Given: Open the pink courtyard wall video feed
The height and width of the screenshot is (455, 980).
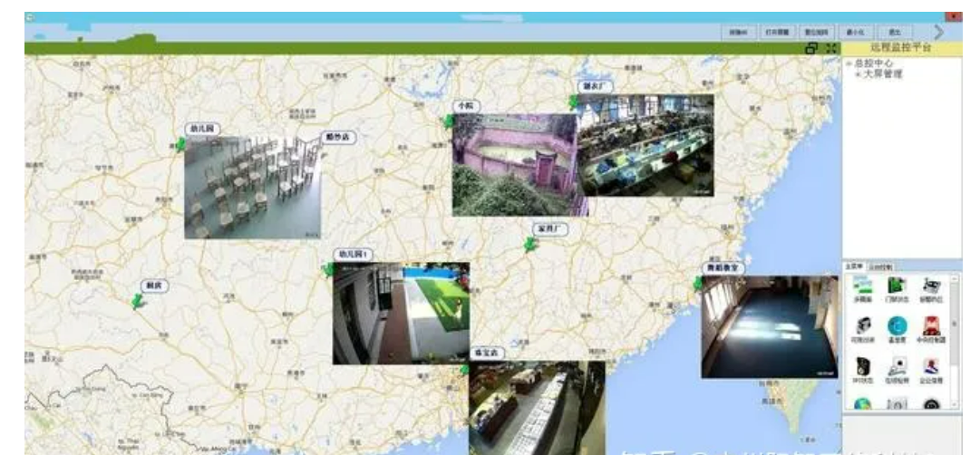Looking at the screenshot, I should coord(514,165).
